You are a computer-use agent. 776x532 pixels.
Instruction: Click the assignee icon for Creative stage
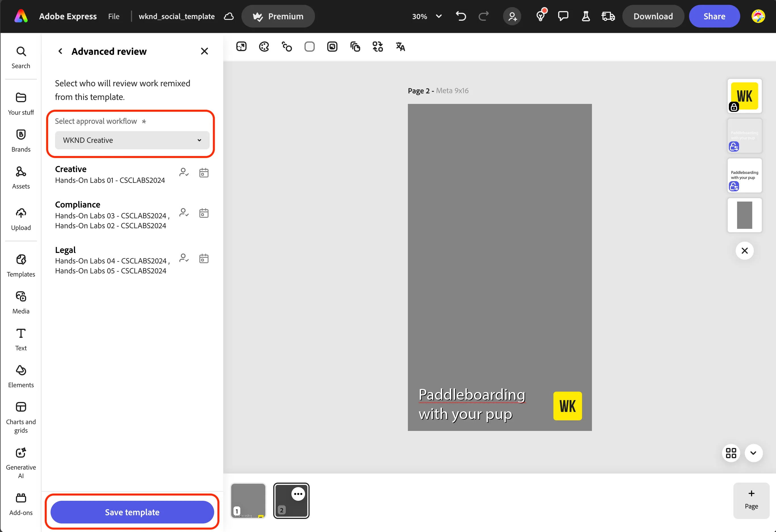[x=184, y=173]
